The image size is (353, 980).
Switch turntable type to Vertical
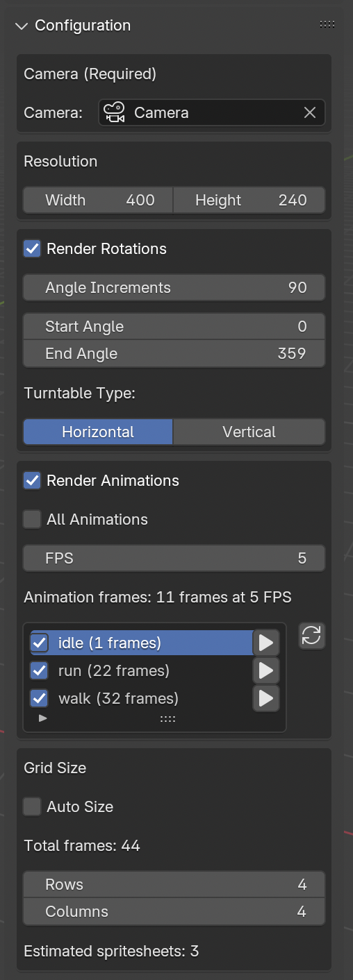249,432
